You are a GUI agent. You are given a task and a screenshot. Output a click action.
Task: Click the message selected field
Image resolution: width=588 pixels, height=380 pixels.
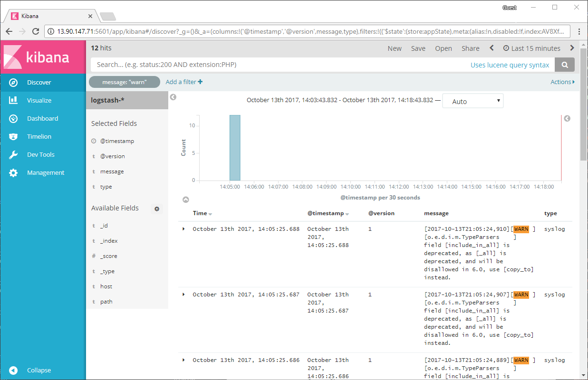pos(112,171)
